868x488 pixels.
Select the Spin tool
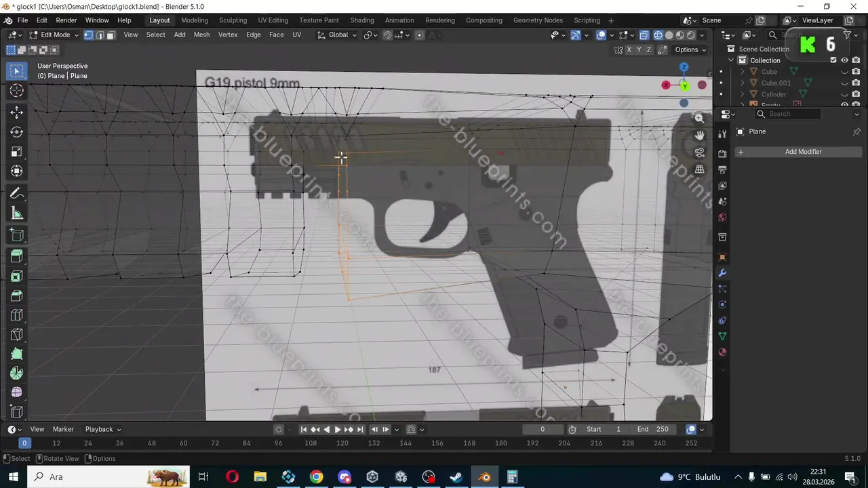pyautogui.click(x=17, y=373)
